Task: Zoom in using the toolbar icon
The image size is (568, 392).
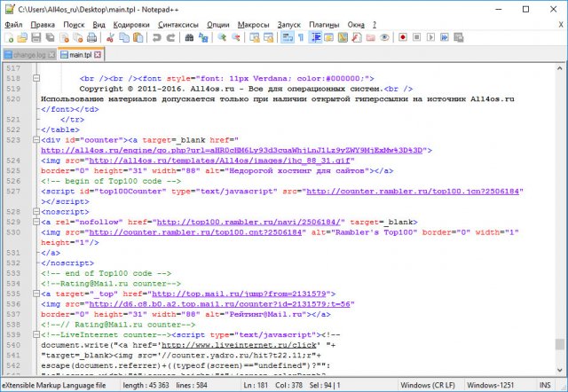Action: coord(222,37)
